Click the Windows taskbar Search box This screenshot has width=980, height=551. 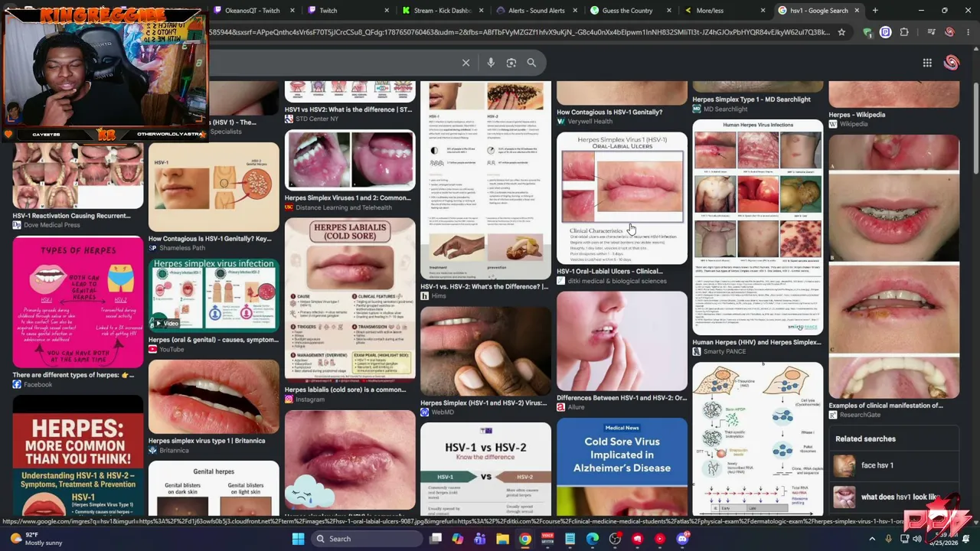366,539
